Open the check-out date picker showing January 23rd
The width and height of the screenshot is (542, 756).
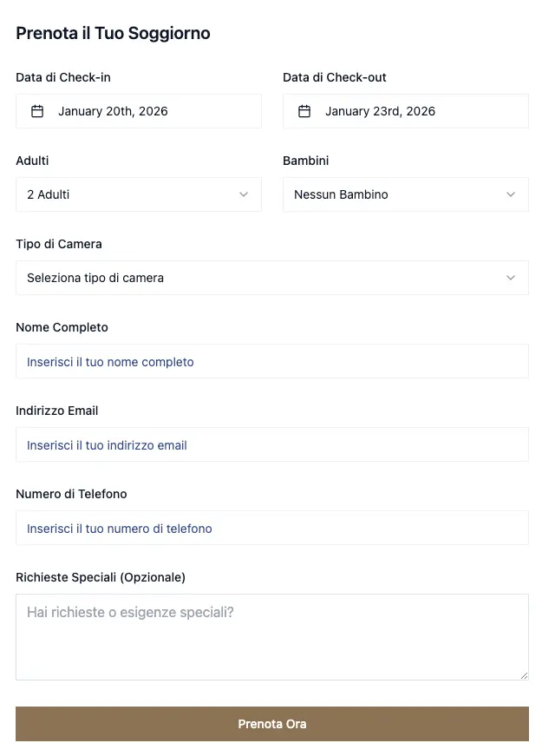[406, 111]
